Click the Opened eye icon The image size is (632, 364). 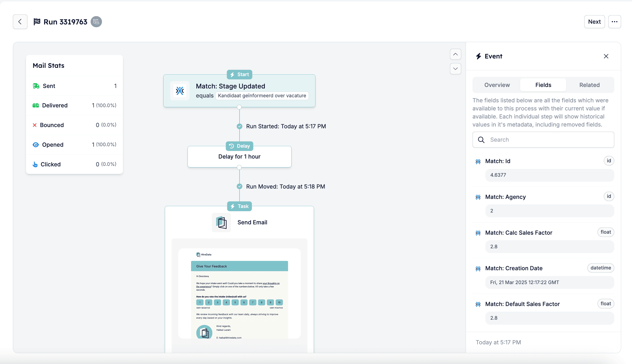(36, 145)
